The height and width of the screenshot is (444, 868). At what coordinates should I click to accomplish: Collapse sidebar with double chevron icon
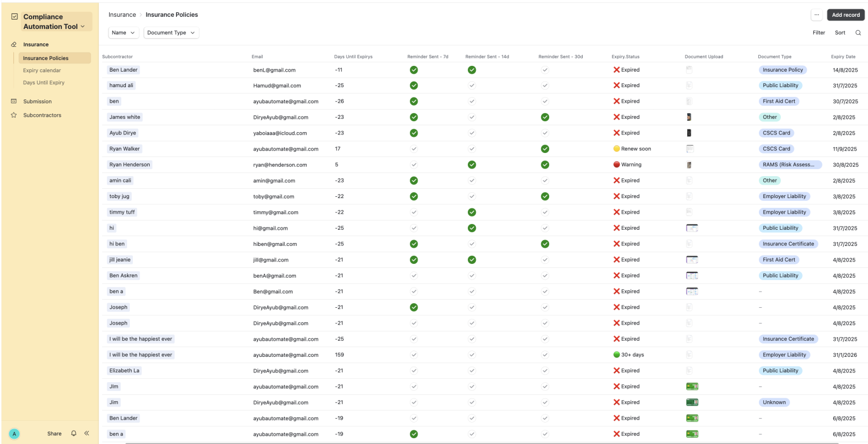click(x=87, y=434)
